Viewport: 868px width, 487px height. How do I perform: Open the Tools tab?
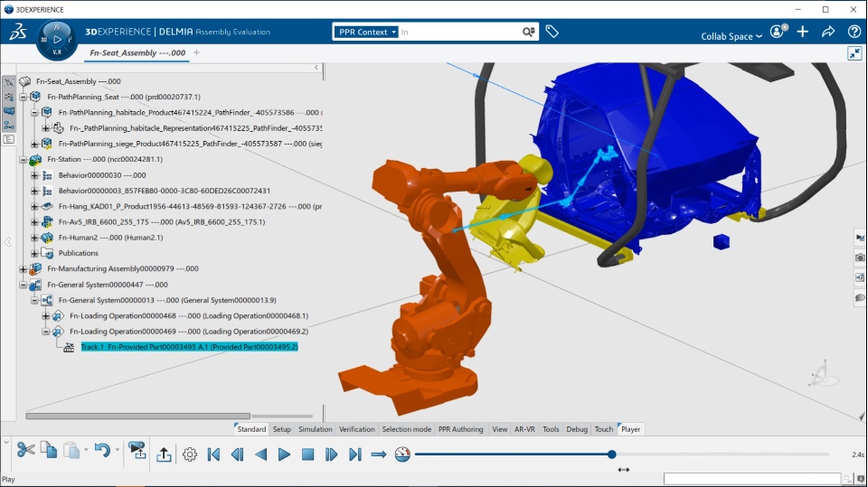[551, 429]
